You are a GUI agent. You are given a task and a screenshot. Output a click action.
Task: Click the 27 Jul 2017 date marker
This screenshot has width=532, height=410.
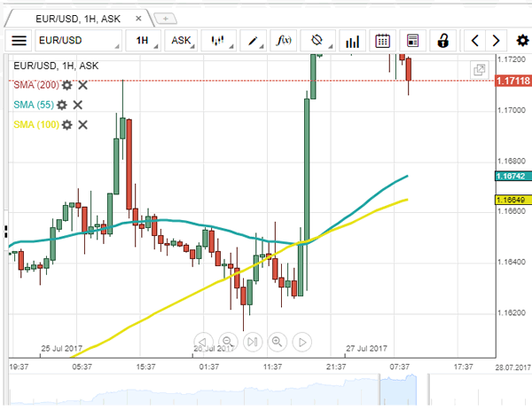pos(366,349)
